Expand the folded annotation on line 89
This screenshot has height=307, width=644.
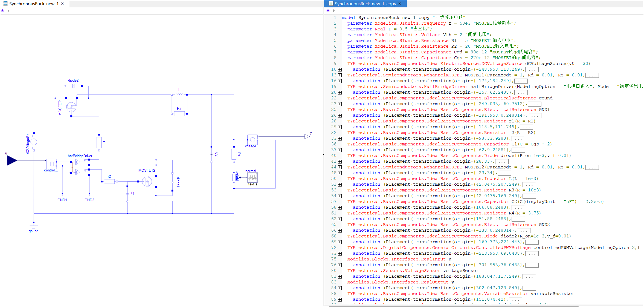pos(340,300)
